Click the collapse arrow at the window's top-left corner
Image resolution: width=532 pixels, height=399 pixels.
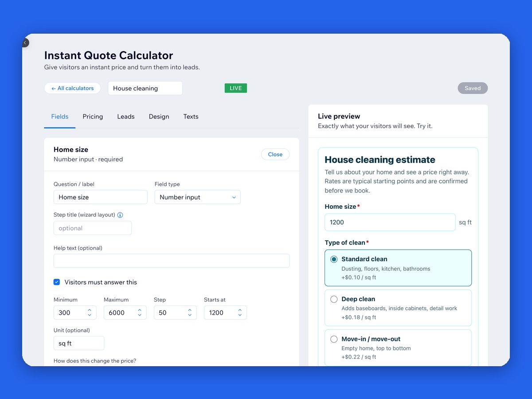(25, 43)
